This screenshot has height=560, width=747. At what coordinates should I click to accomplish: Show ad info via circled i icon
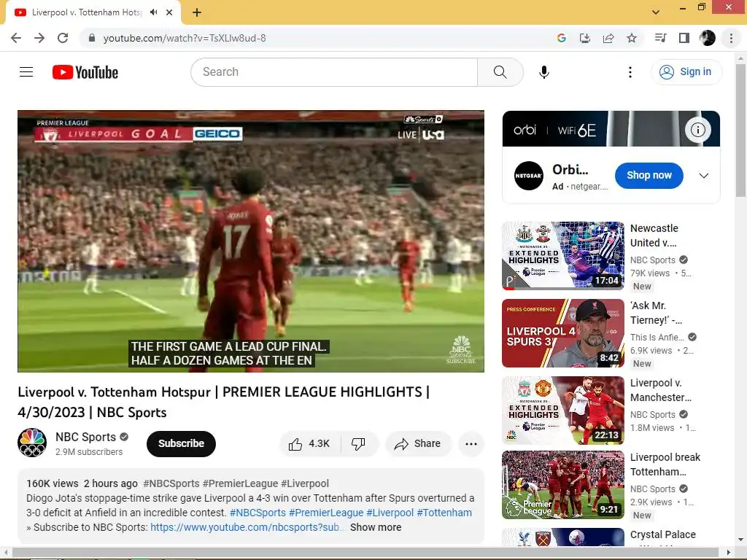pyautogui.click(x=698, y=130)
